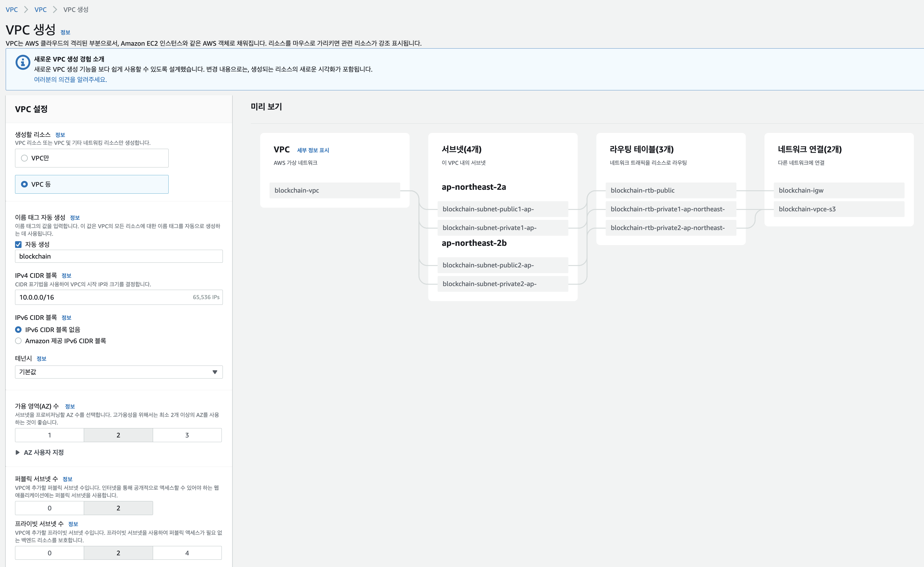Screen dimensions: 924x567
Task: Set availability zone count to 3
Action: [x=187, y=435]
